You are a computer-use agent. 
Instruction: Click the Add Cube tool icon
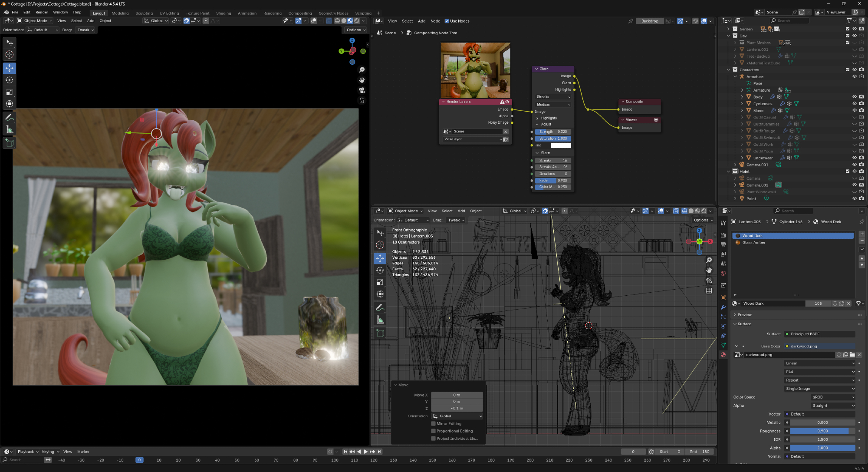click(9, 143)
